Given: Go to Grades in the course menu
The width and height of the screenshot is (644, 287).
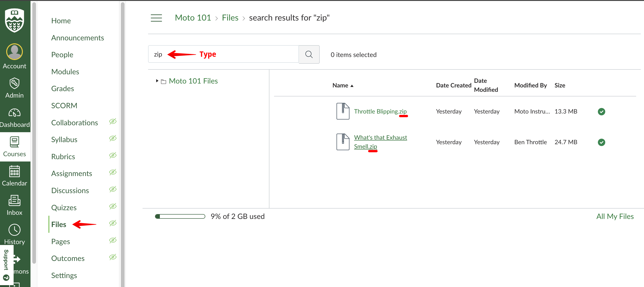Looking at the screenshot, I should click(x=63, y=89).
